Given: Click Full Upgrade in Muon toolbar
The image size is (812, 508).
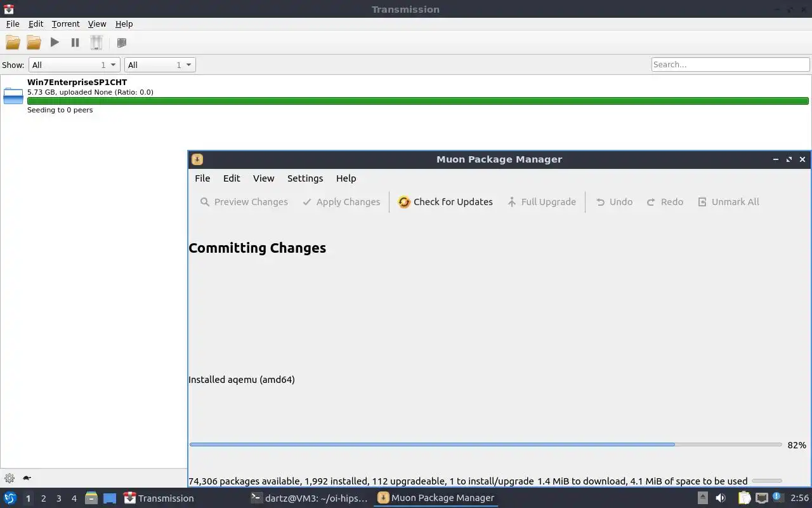Looking at the screenshot, I should (542, 202).
